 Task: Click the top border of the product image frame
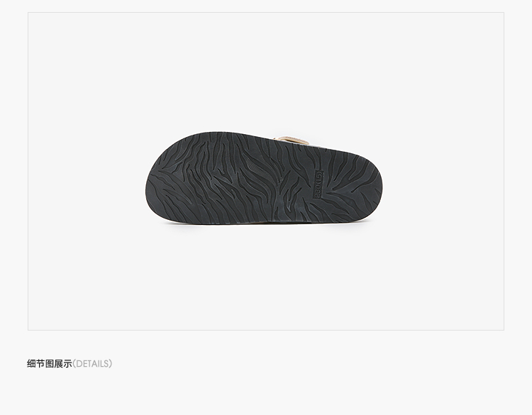point(266,13)
